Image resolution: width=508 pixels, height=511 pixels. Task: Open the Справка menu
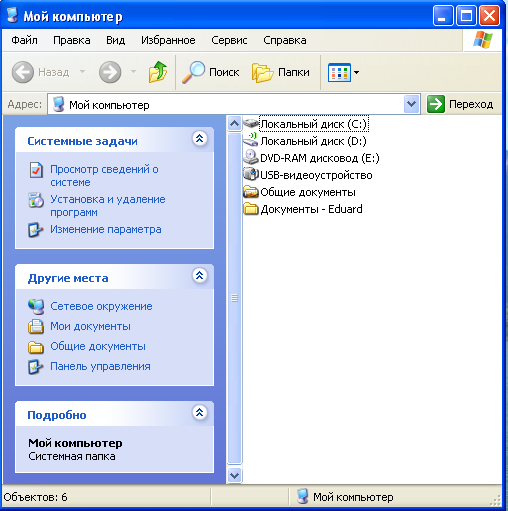click(x=285, y=40)
